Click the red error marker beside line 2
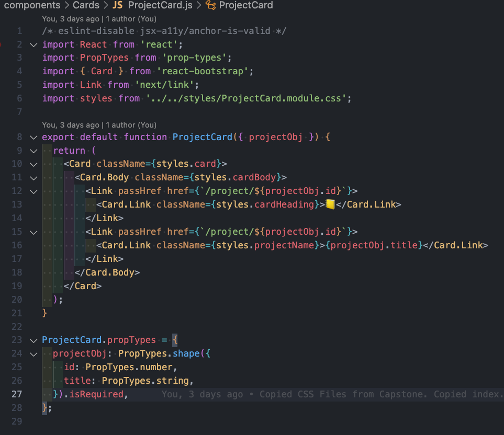The height and width of the screenshot is (435, 504). [x=2, y=44]
